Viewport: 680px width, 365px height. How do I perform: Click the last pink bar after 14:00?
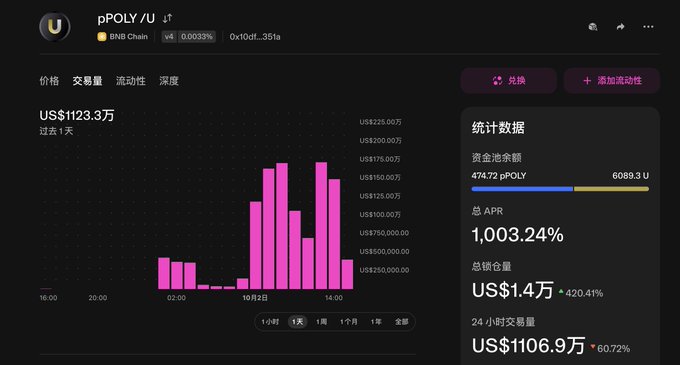347,274
